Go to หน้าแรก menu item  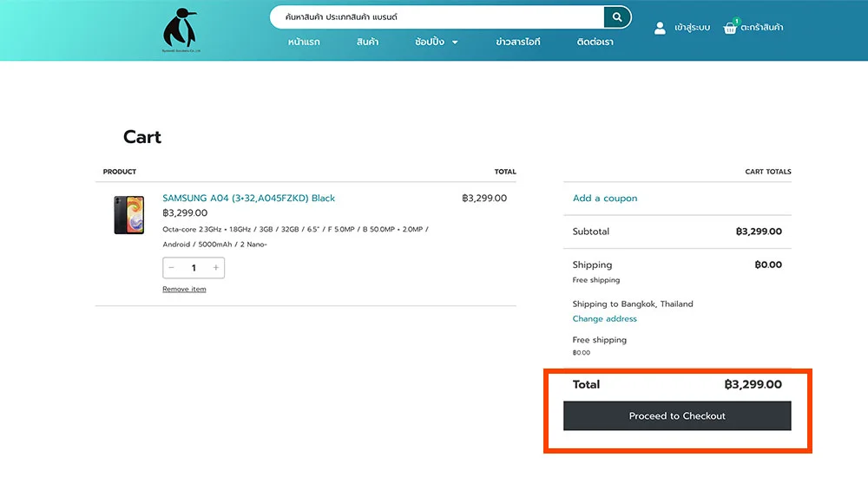(x=303, y=42)
